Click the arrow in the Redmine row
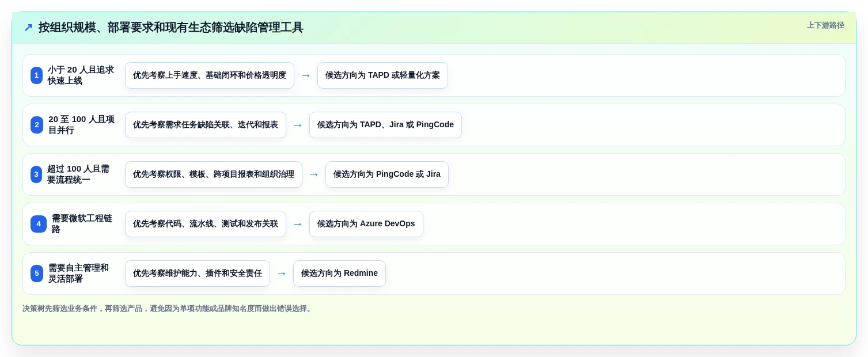This screenshot has height=357, width=868. click(282, 274)
